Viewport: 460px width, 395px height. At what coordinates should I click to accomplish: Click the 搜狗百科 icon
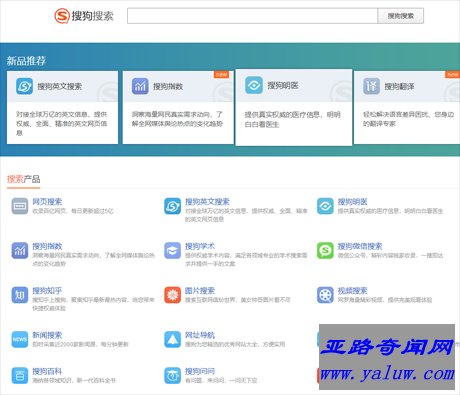(20, 376)
